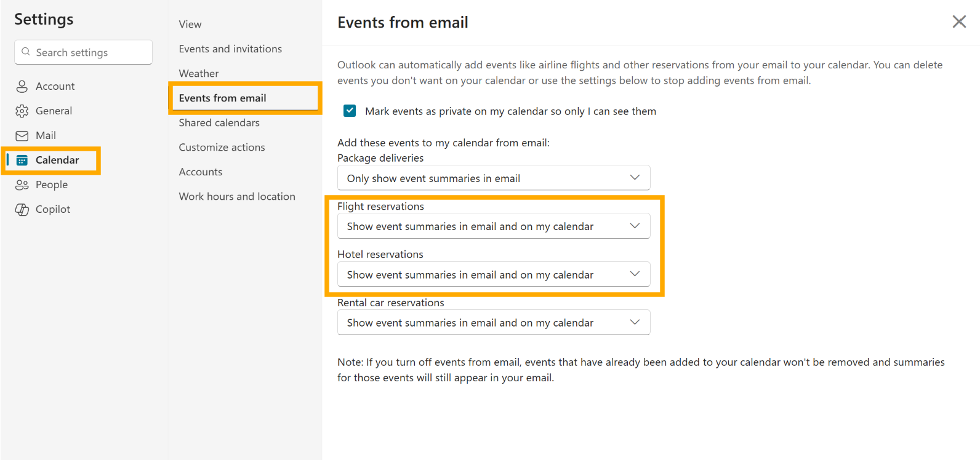
Task: Click the Copilot icon
Action: coord(22,210)
